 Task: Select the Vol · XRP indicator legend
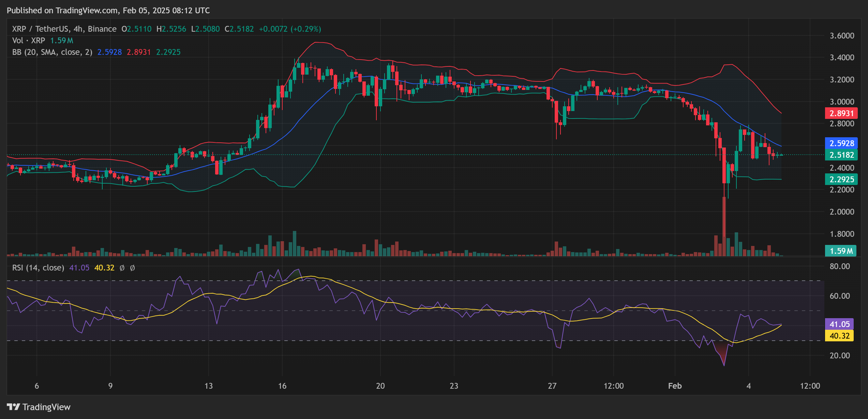29,41
